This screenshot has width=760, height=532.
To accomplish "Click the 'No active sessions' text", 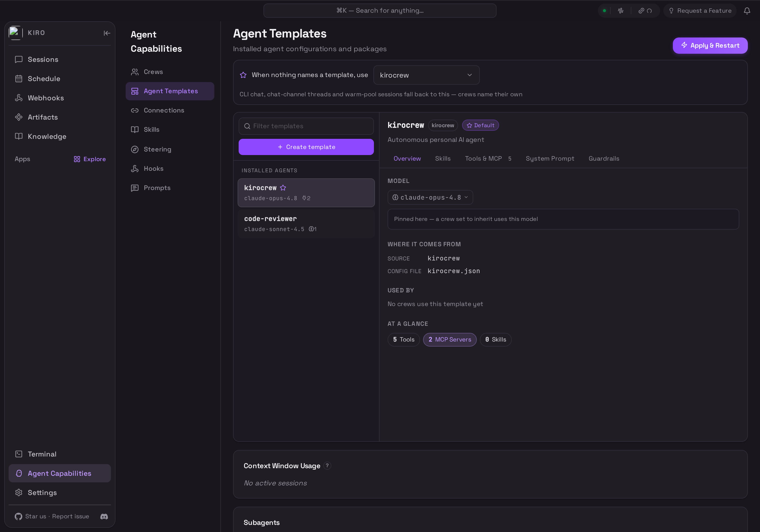I will 275,483.
